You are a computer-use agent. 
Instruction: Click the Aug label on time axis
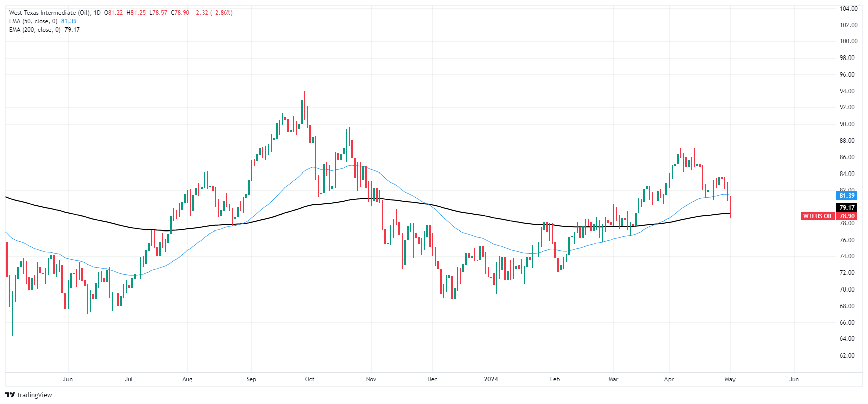(x=187, y=379)
